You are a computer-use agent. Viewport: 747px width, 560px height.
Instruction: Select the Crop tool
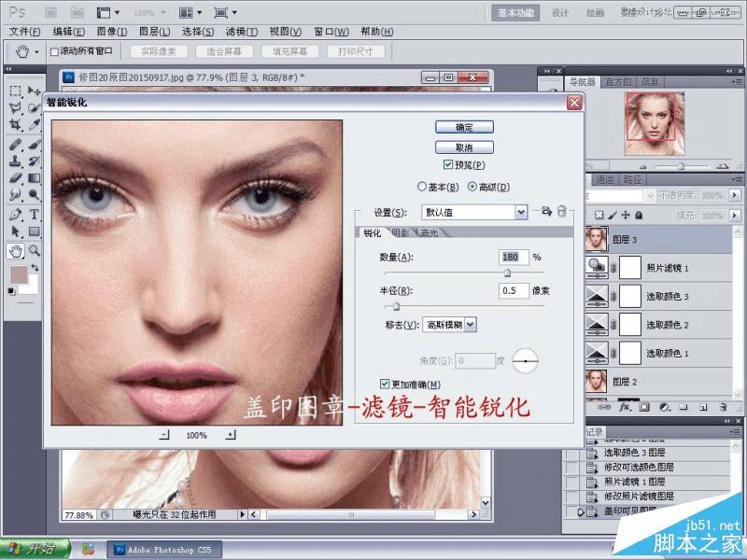[x=15, y=125]
